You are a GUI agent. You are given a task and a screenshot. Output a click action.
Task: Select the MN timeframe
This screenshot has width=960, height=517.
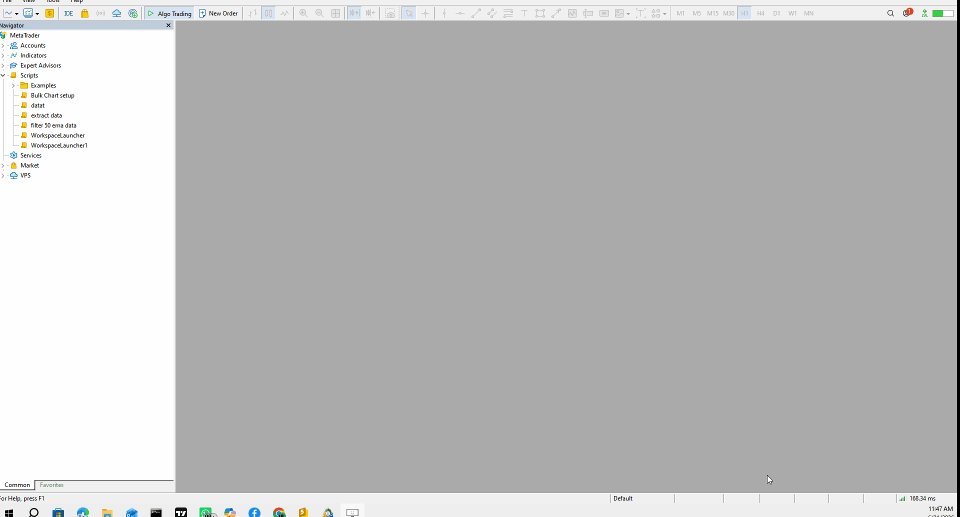tap(808, 13)
